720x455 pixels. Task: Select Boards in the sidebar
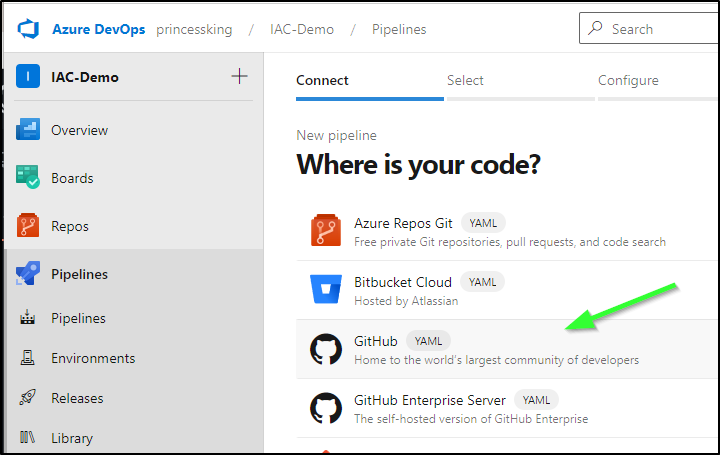[x=72, y=178]
